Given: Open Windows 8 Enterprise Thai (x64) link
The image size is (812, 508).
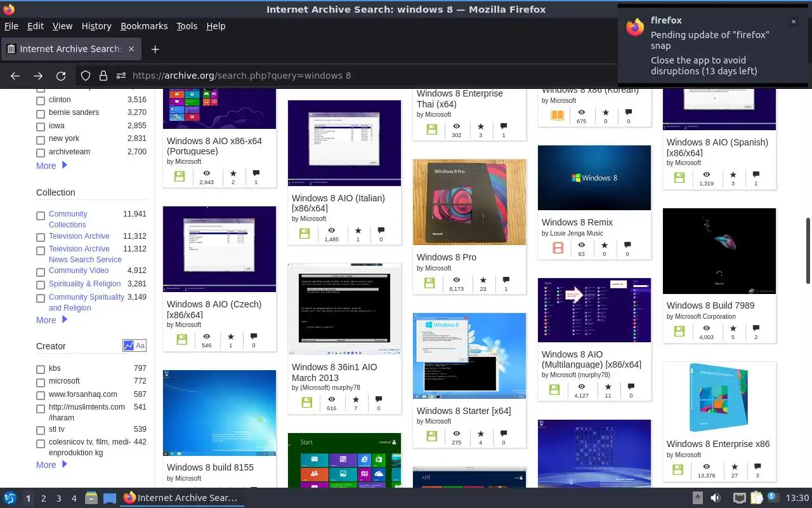Looking at the screenshot, I should pos(460,98).
